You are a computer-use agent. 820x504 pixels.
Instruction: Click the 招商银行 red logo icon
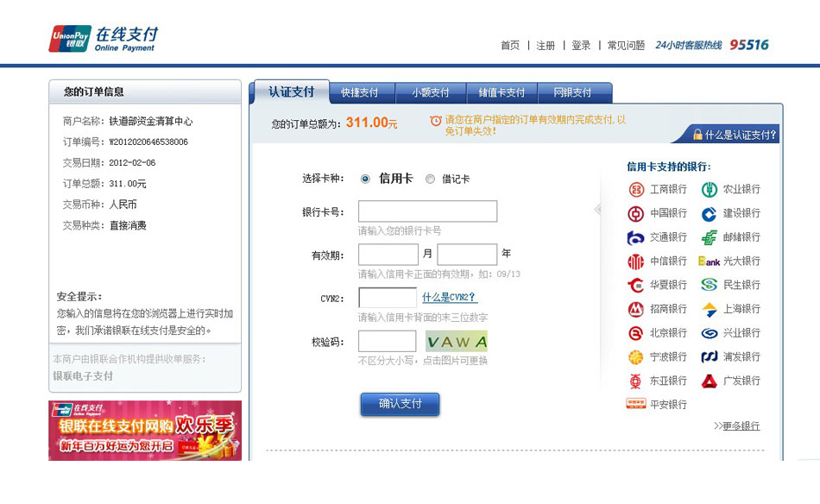pyautogui.click(x=636, y=309)
